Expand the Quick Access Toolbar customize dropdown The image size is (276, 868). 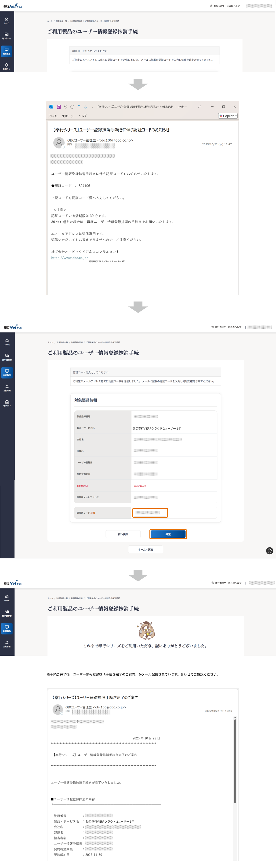[x=93, y=107]
